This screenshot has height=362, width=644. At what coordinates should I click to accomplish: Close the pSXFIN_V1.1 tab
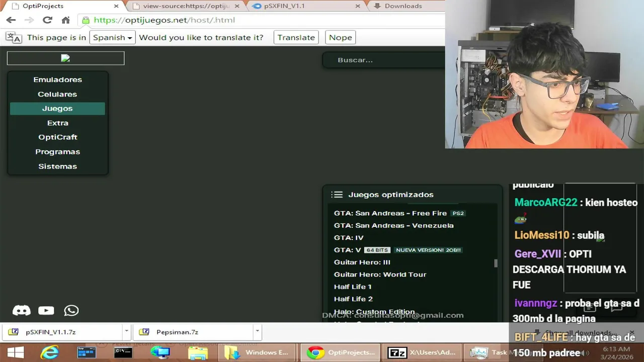[358, 6]
